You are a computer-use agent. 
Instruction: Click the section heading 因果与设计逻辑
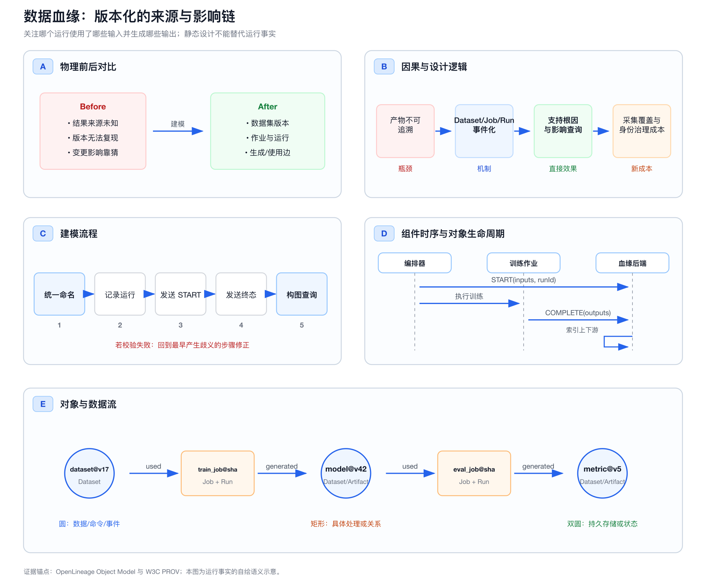[434, 67]
